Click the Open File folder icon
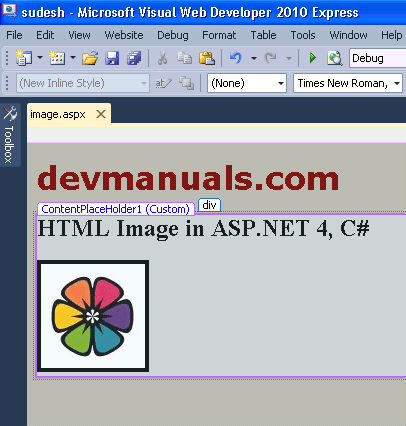This screenshot has width=406, height=426. click(90, 58)
